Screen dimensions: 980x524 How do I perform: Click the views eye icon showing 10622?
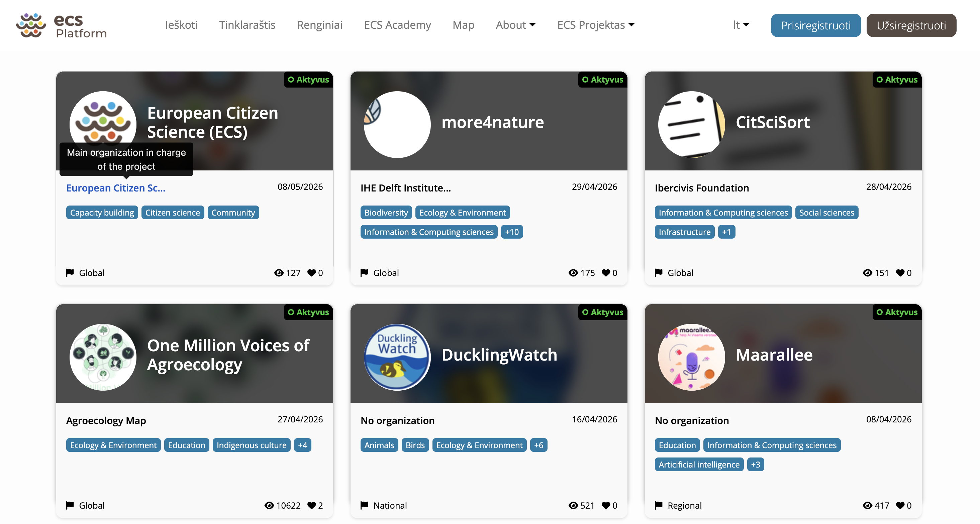[269, 505]
